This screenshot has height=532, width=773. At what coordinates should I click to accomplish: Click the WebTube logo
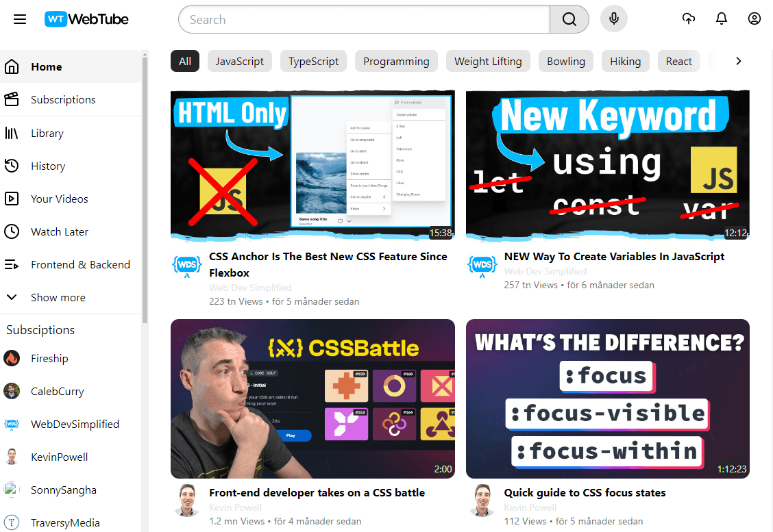click(86, 19)
